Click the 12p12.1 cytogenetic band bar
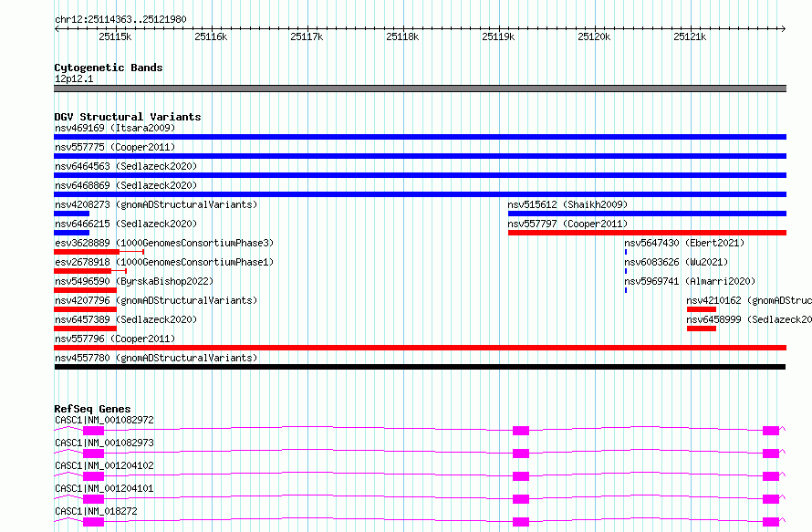The width and height of the screenshot is (812, 532). (420, 89)
